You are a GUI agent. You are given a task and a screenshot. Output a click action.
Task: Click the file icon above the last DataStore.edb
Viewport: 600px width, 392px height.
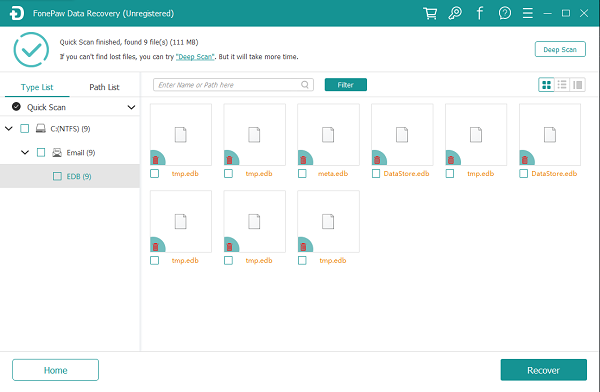click(550, 135)
